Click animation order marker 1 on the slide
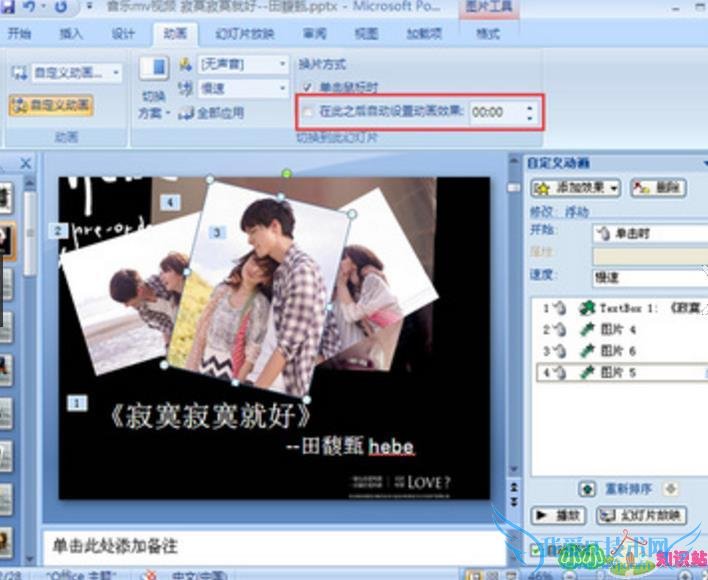The width and height of the screenshot is (708, 580). coord(77,403)
